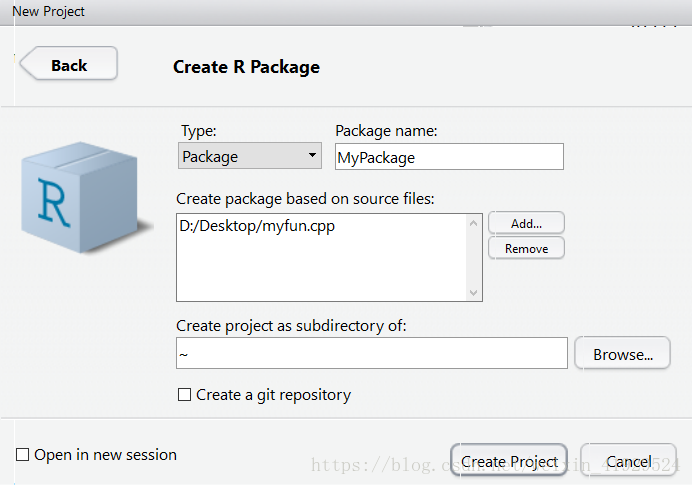Browse for project parent directory
692x485 pixels.
point(622,353)
